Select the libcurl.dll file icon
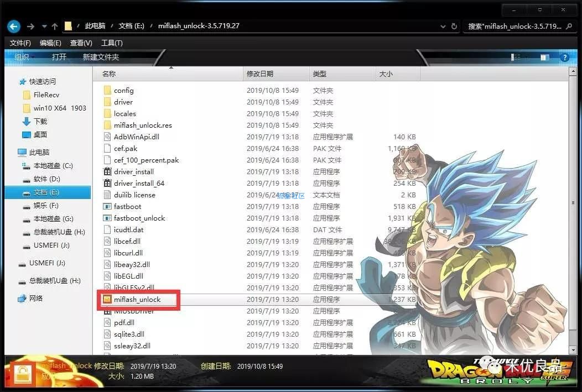 [x=107, y=253]
